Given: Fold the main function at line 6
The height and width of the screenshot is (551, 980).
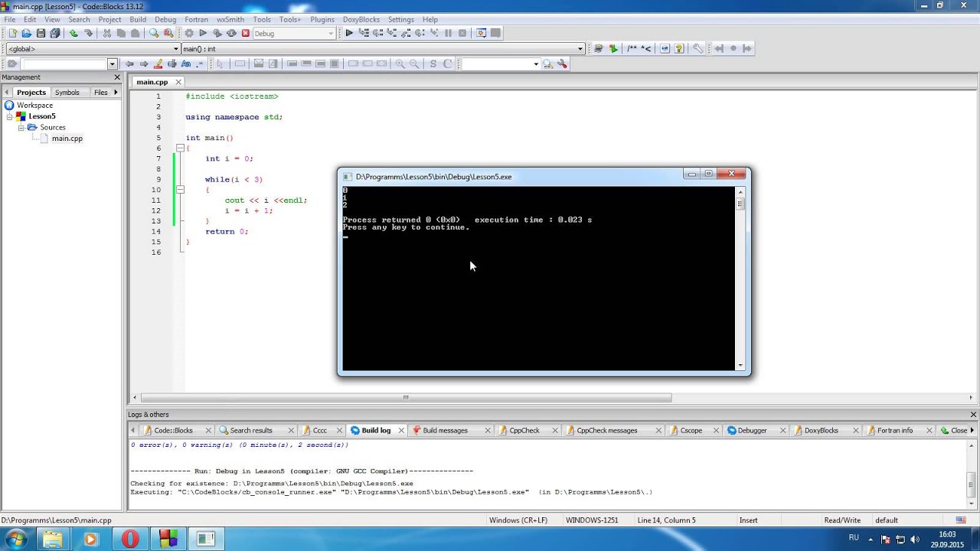Looking at the screenshot, I should pyautogui.click(x=180, y=148).
